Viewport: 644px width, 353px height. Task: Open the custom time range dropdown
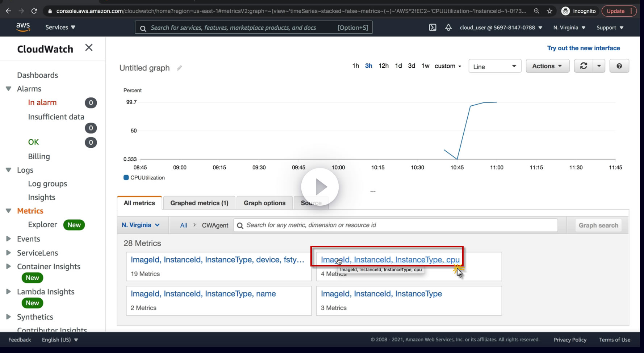coord(448,66)
